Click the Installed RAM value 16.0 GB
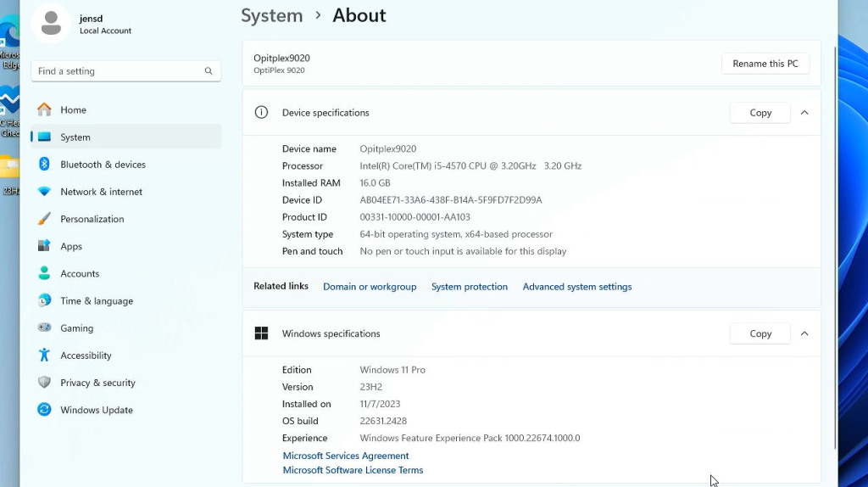This screenshot has height=487, width=868. (375, 182)
